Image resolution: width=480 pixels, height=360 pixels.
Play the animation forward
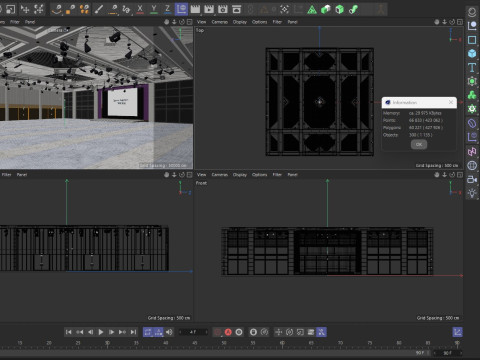pyautogui.click(x=101, y=332)
